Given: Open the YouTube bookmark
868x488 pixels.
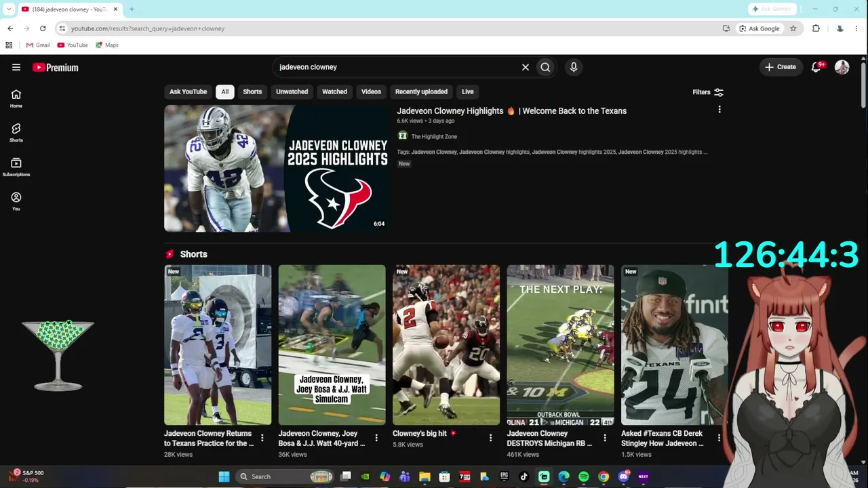Looking at the screenshot, I should pos(73,45).
